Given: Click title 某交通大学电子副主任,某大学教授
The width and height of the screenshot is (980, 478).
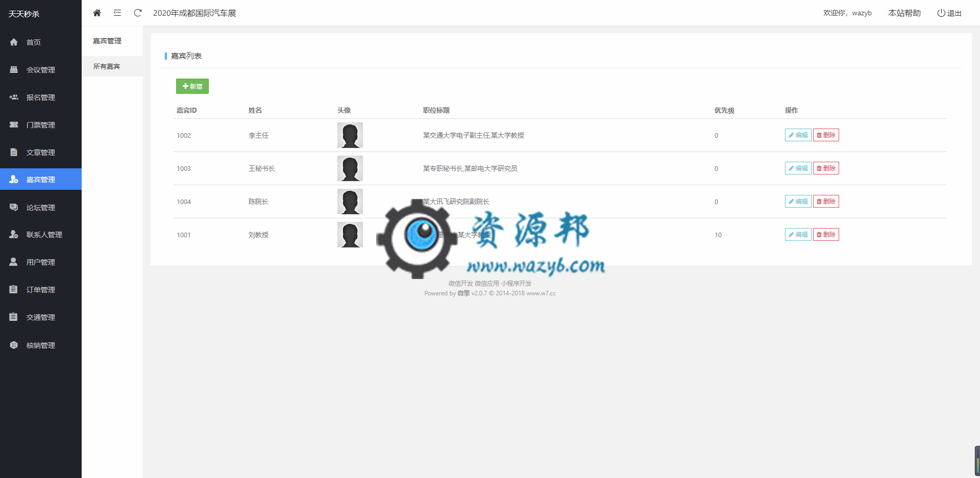Looking at the screenshot, I should (474, 136).
